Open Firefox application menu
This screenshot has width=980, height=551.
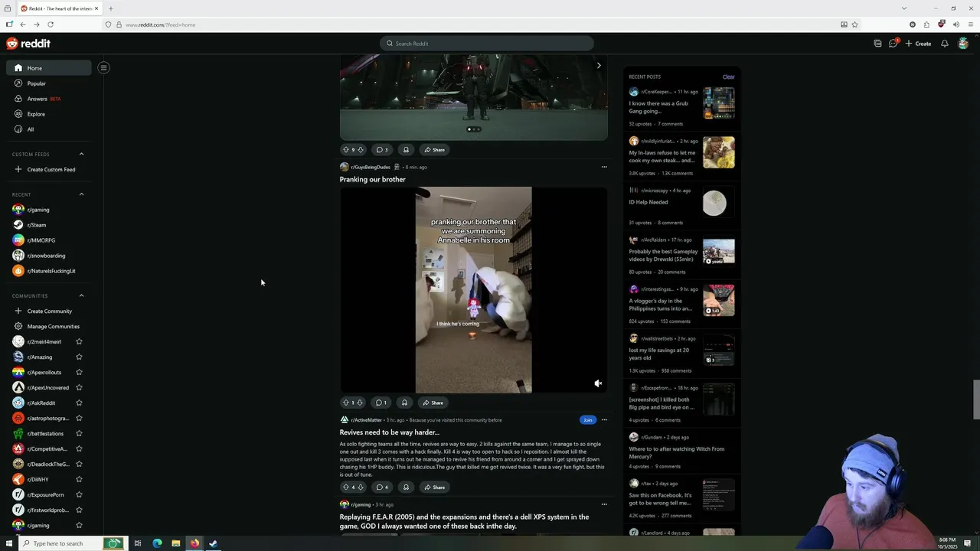point(971,24)
